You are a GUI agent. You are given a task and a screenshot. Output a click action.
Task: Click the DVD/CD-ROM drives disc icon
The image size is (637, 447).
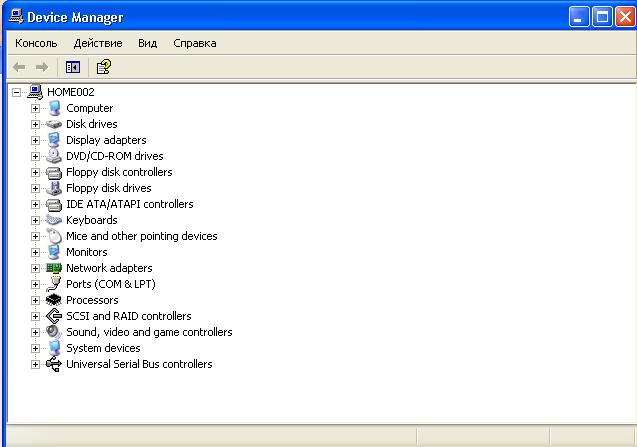54,156
